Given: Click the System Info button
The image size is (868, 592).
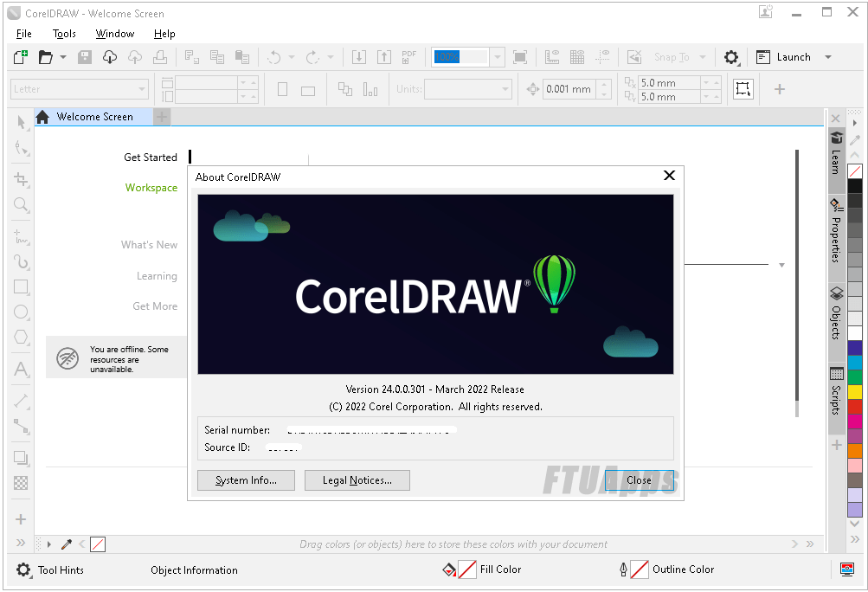Looking at the screenshot, I should tap(246, 480).
